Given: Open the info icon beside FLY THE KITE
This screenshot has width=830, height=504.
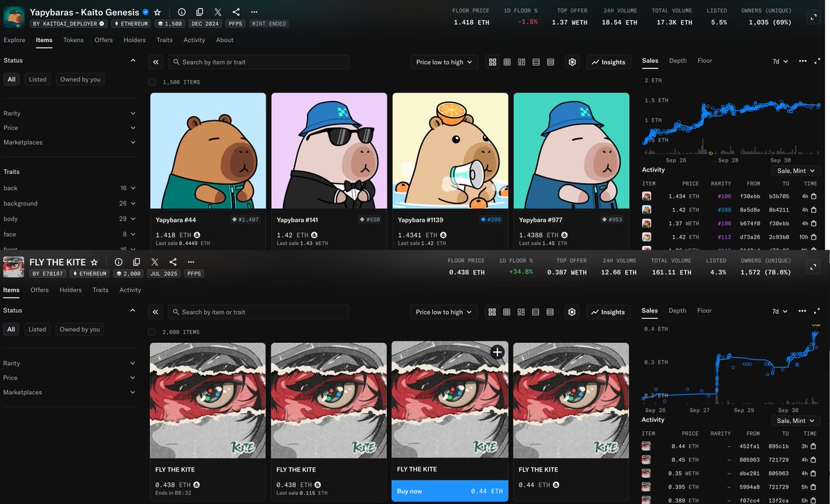Looking at the screenshot, I should point(119,262).
